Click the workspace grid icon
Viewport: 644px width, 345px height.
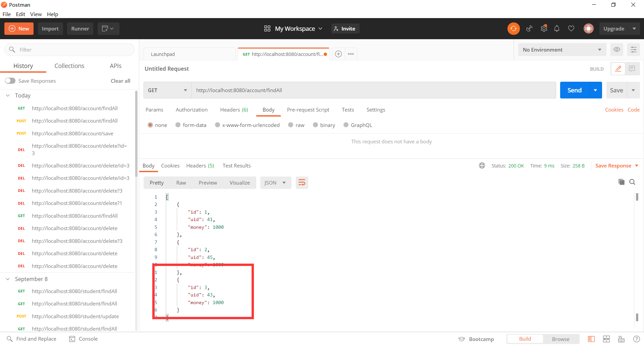(x=267, y=28)
